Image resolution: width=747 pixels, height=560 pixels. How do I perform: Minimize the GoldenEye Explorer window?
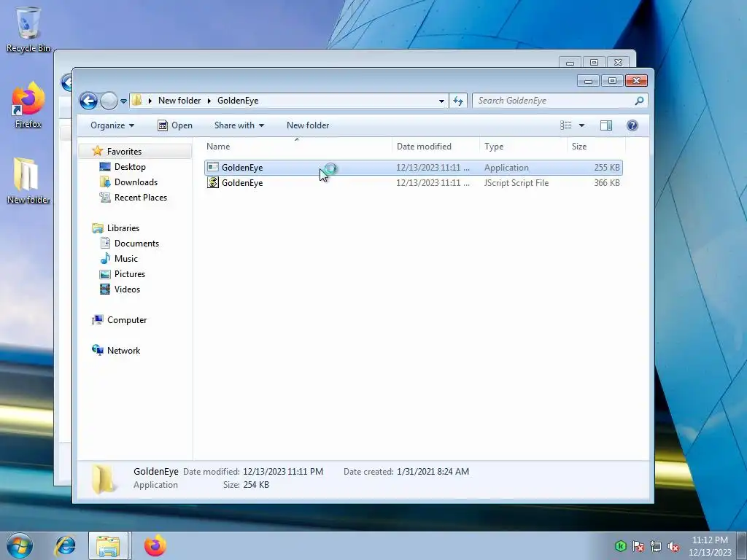coord(588,80)
